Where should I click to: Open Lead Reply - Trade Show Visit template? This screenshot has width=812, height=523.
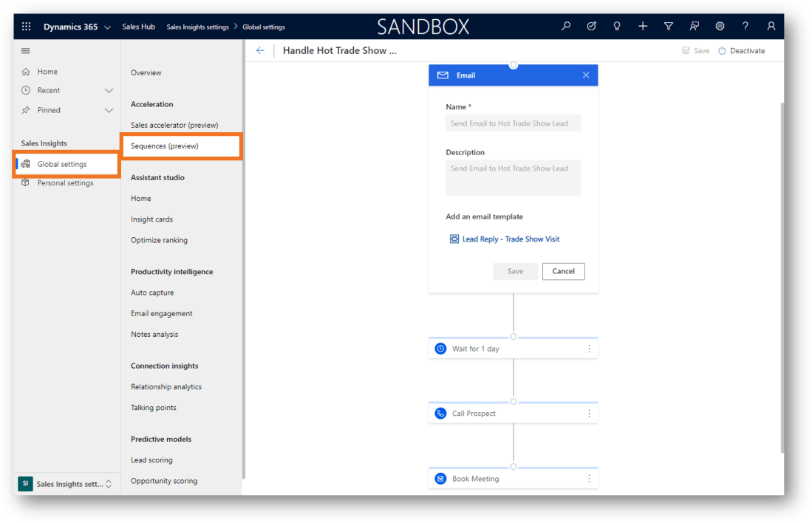pyautogui.click(x=511, y=239)
